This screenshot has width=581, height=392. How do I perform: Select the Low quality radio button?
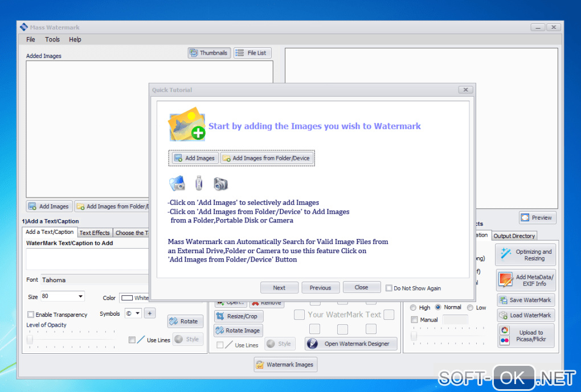coord(470,308)
